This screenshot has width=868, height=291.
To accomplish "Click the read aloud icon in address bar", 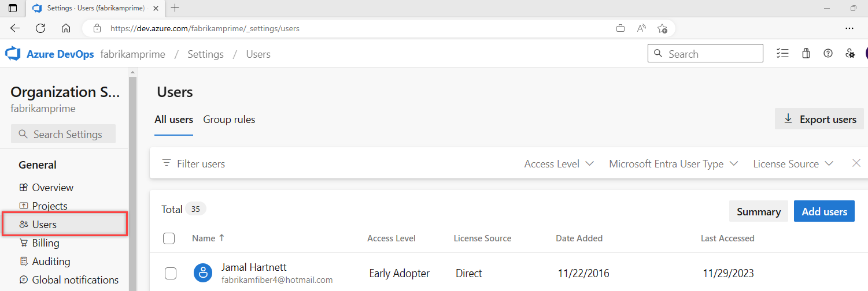I will [x=641, y=28].
